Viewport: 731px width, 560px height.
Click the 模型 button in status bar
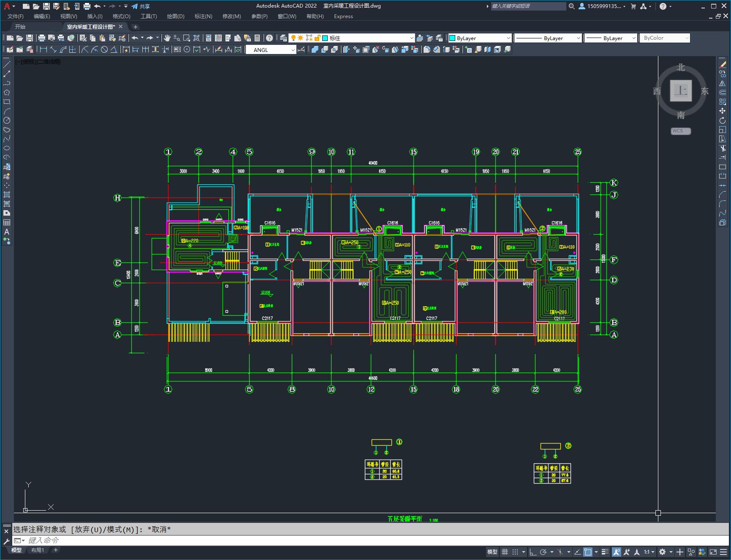(492, 552)
